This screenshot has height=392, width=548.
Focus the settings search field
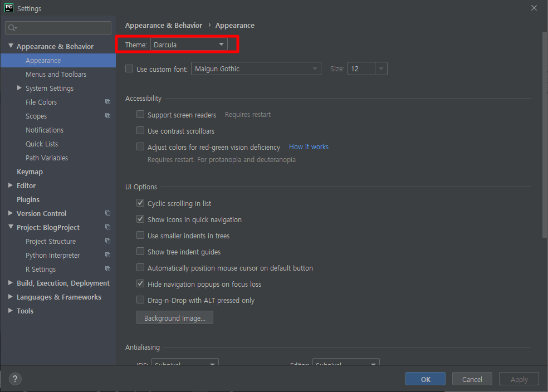(58, 28)
